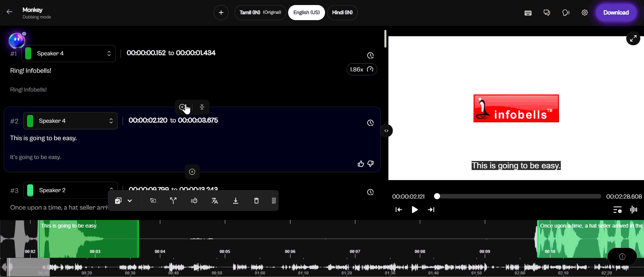Open Speaker 4 dropdown for segment #1
Viewport: 644px width, 277px height.
[x=69, y=54]
